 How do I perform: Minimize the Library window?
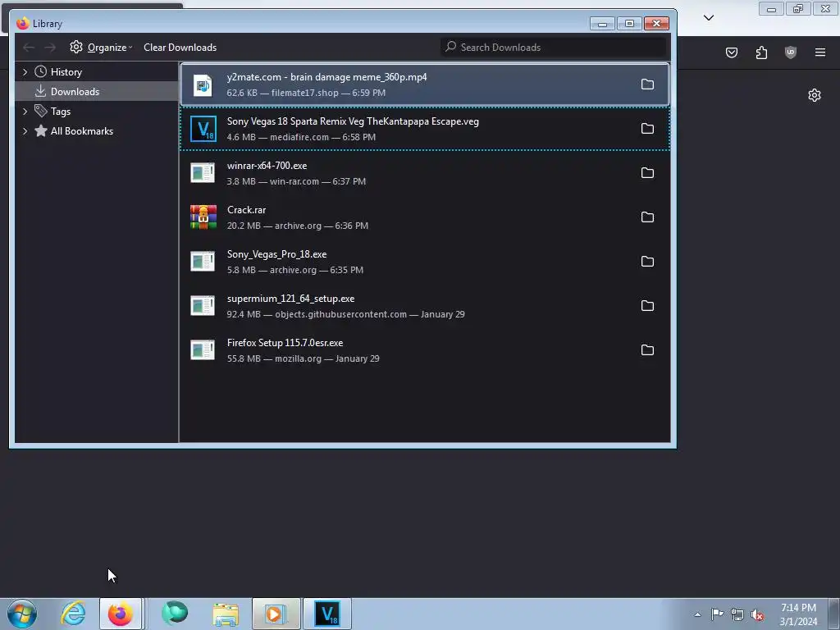602,24
